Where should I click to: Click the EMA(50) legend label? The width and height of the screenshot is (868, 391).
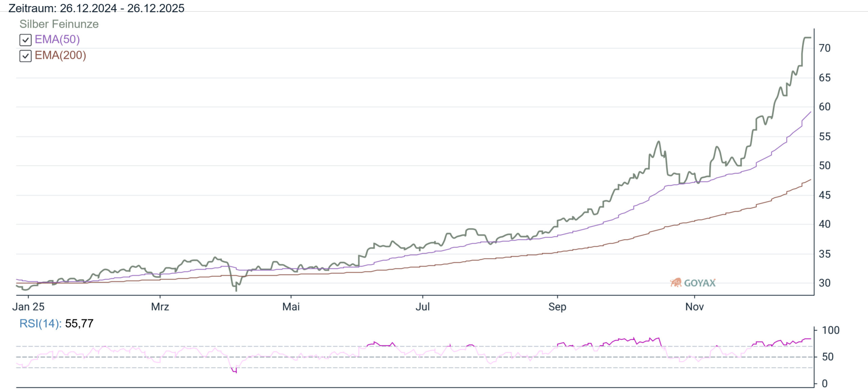coord(57,39)
